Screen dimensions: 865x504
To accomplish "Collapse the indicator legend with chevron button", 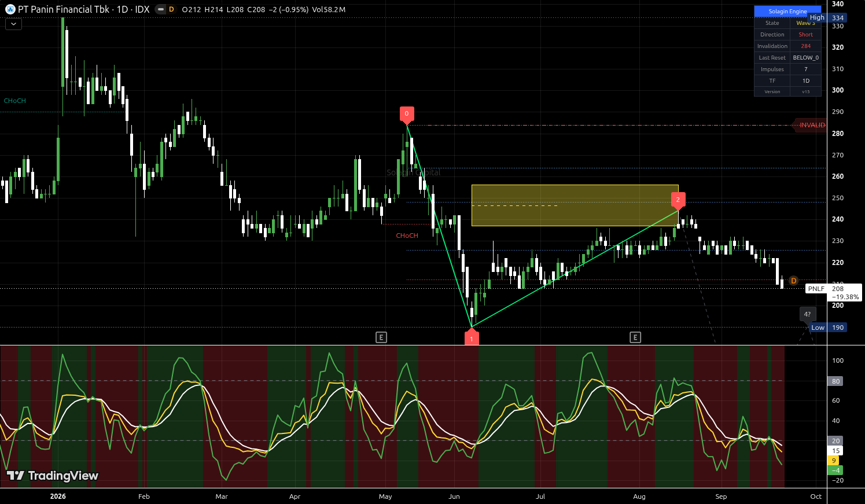I will tap(13, 24).
